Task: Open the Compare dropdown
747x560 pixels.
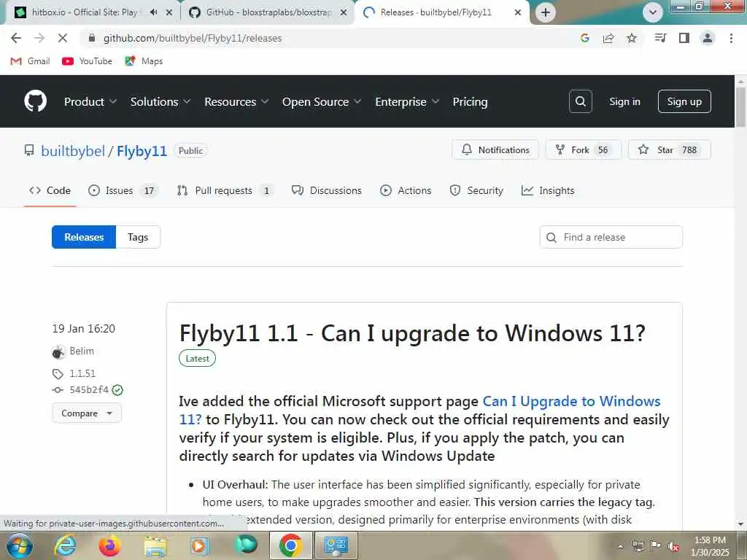Action: pyautogui.click(x=87, y=413)
